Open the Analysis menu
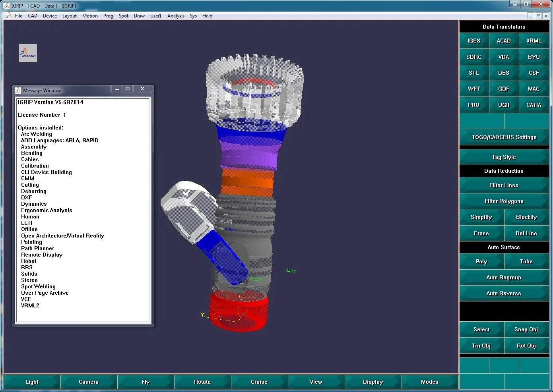The width and height of the screenshot is (553, 392). pos(176,16)
